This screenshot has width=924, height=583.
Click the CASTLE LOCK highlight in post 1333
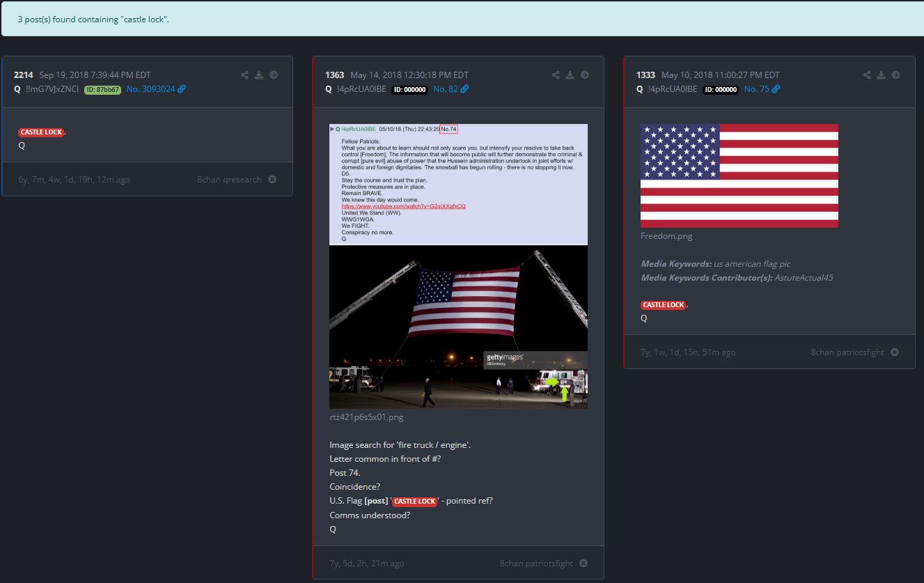[663, 305]
